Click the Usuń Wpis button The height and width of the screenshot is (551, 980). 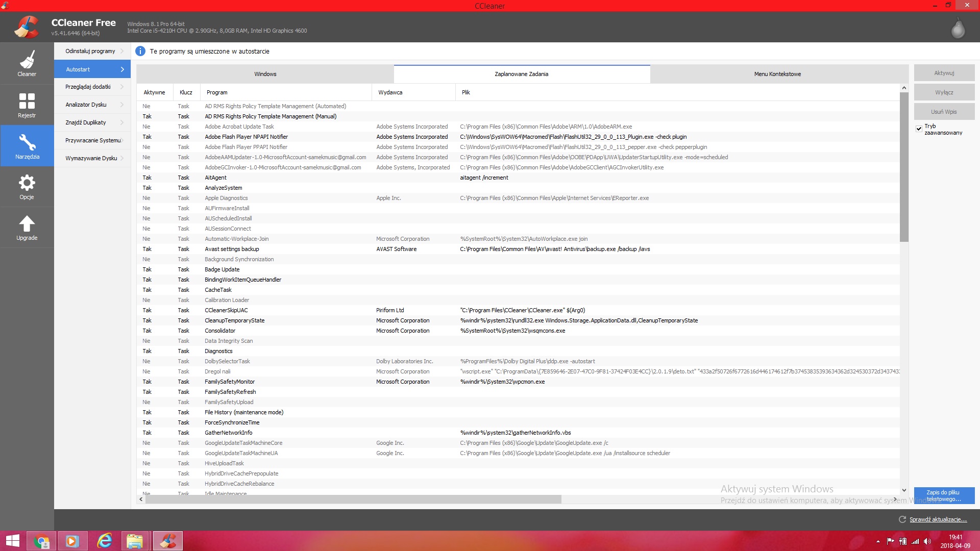coord(944,112)
